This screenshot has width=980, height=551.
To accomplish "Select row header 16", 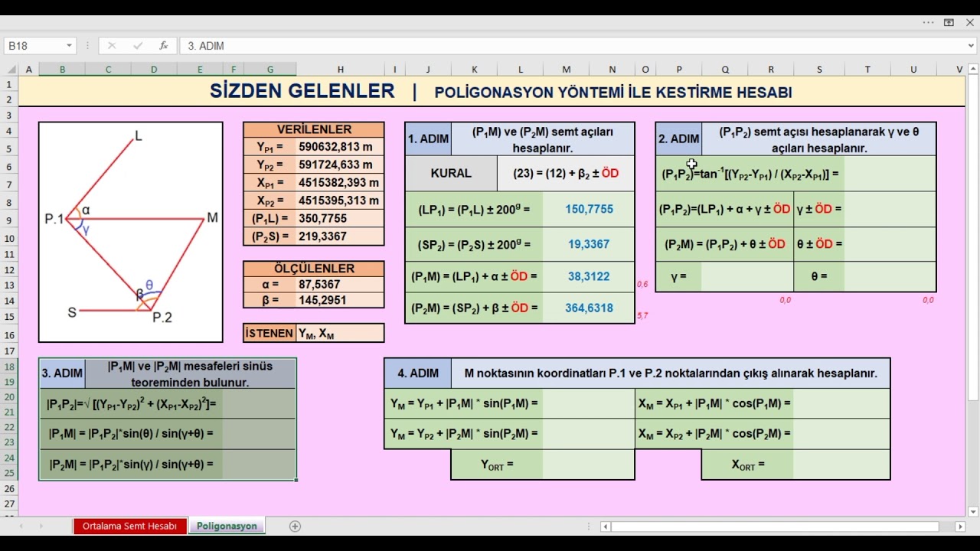I will [x=10, y=335].
